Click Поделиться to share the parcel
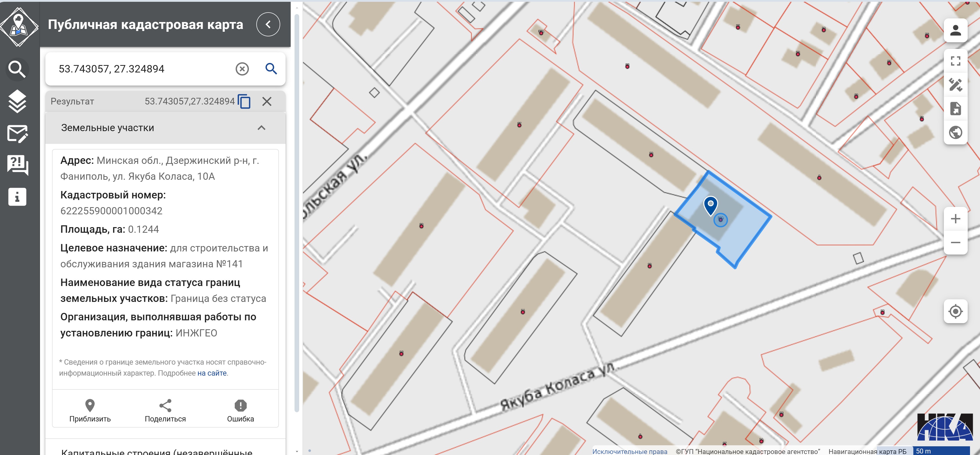The image size is (980, 455). 165,410
